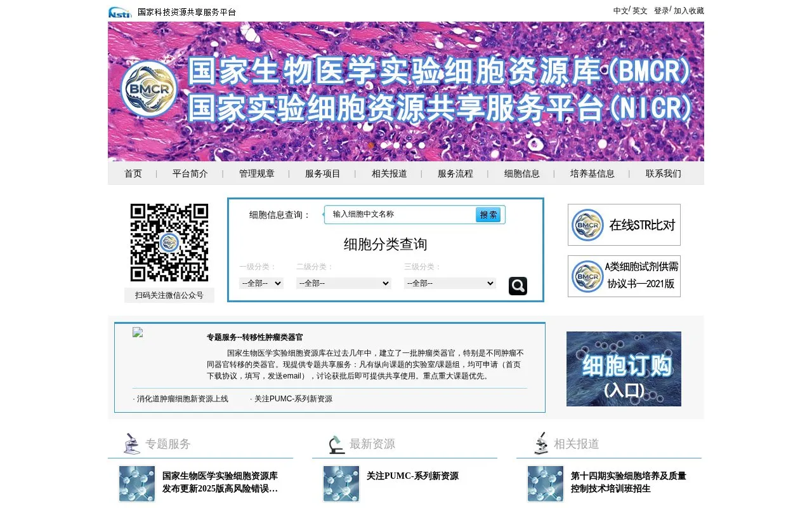Click the BMCR logo in the banner

click(x=149, y=89)
